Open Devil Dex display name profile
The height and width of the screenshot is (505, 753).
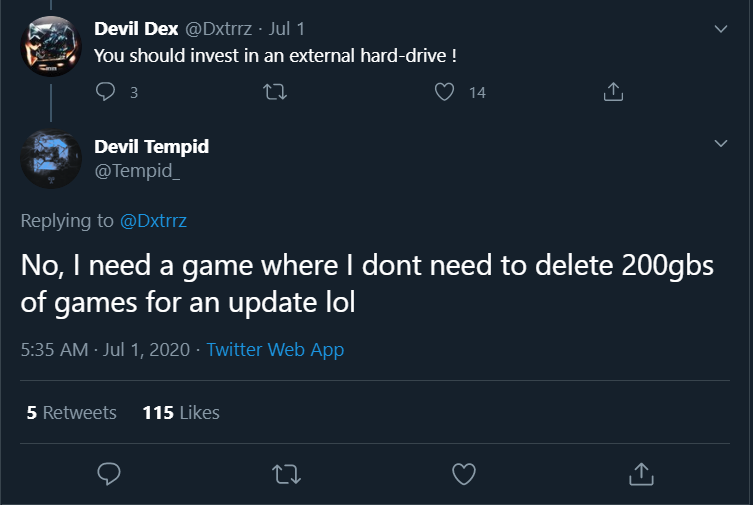coord(136,29)
